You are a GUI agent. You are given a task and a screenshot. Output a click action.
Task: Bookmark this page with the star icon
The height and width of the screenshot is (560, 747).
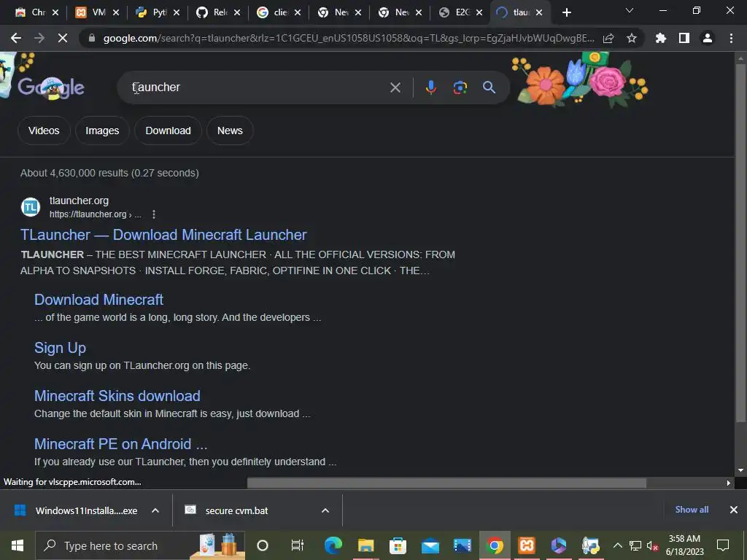(632, 38)
